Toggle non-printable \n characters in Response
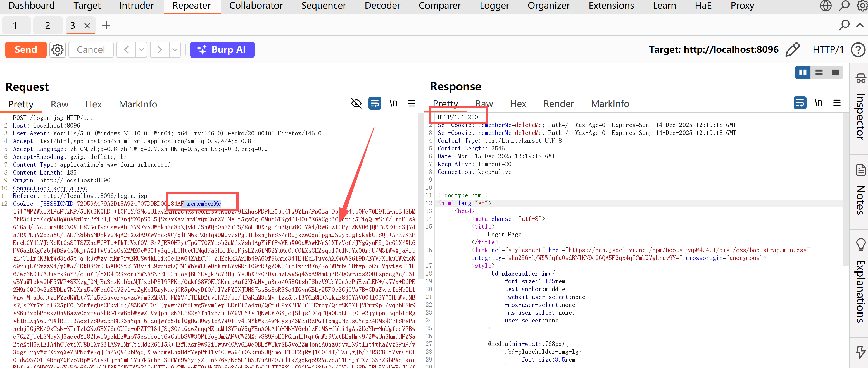Screen dimensions: 868x368 818,103
